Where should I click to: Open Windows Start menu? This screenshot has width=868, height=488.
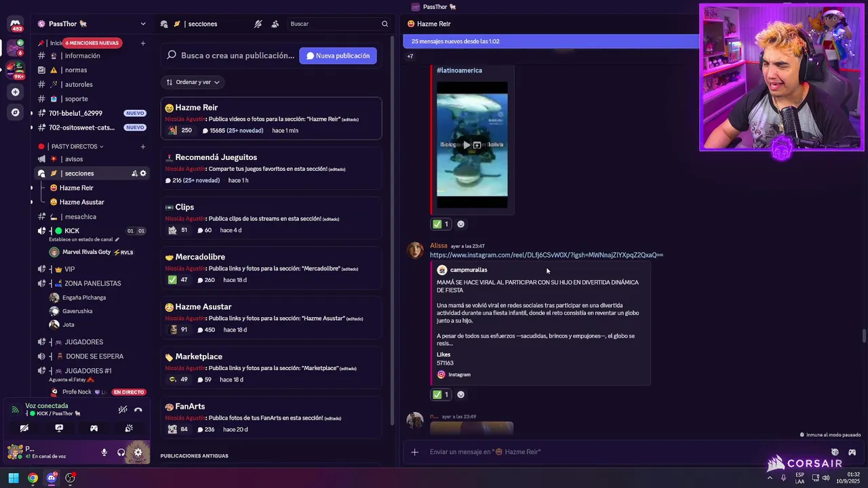[14, 478]
